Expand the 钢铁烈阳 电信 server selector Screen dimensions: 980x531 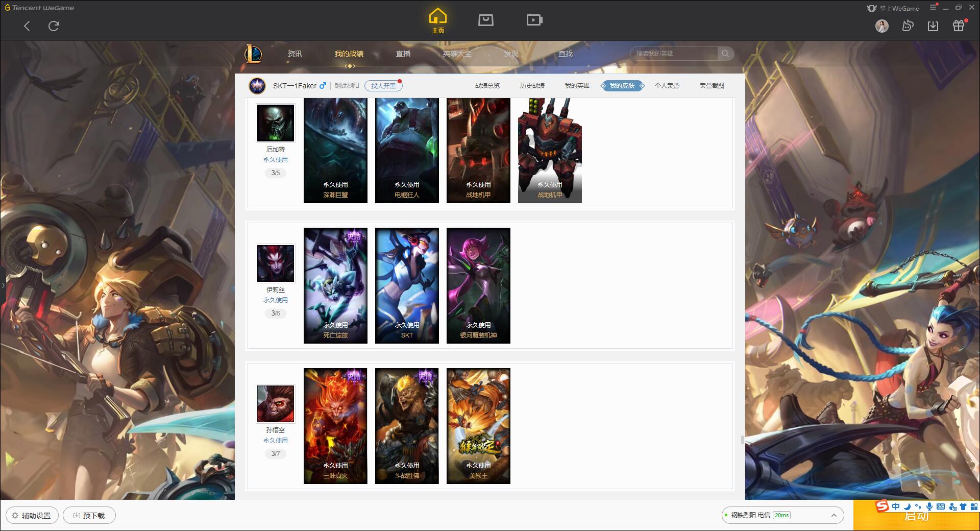pyautogui.click(x=782, y=515)
